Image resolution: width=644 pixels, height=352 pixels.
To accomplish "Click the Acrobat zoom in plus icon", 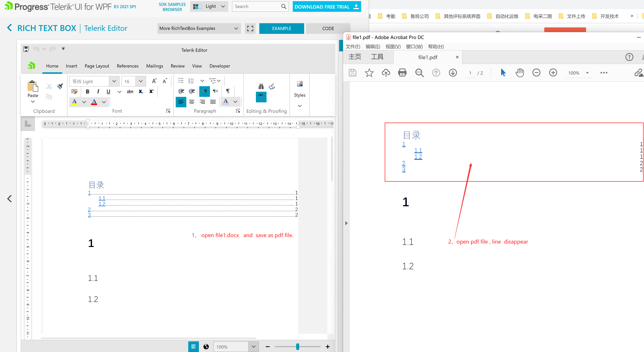I will coord(553,73).
